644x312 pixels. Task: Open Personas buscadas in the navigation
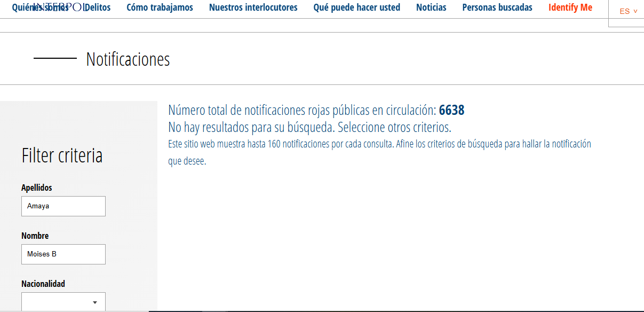click(497, 8)
